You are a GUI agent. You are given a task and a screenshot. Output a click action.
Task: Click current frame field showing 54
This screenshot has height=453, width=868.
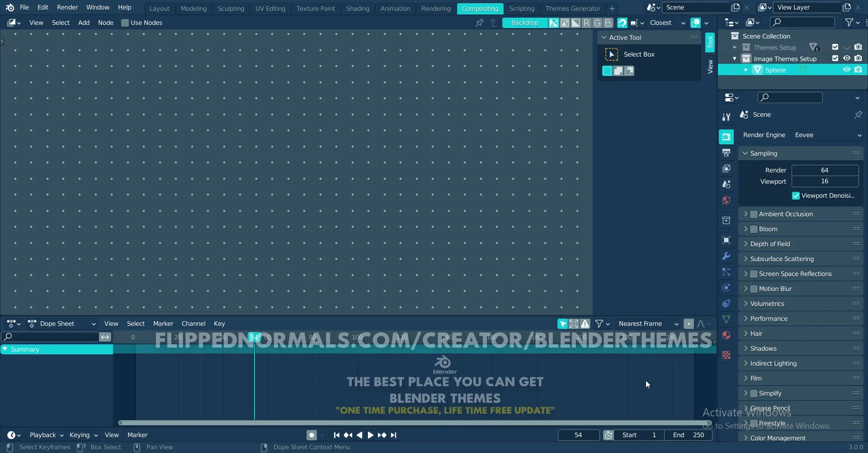point(578,435)
